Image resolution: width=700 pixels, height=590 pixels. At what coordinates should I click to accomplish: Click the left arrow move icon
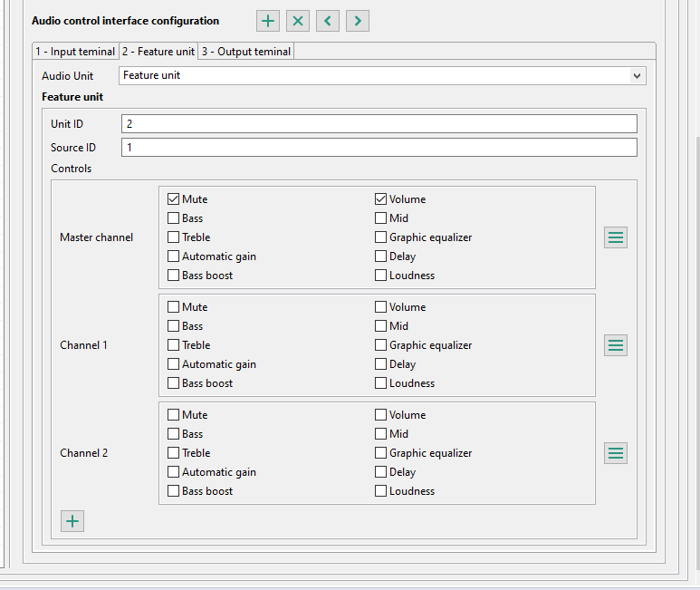[328, 21]
